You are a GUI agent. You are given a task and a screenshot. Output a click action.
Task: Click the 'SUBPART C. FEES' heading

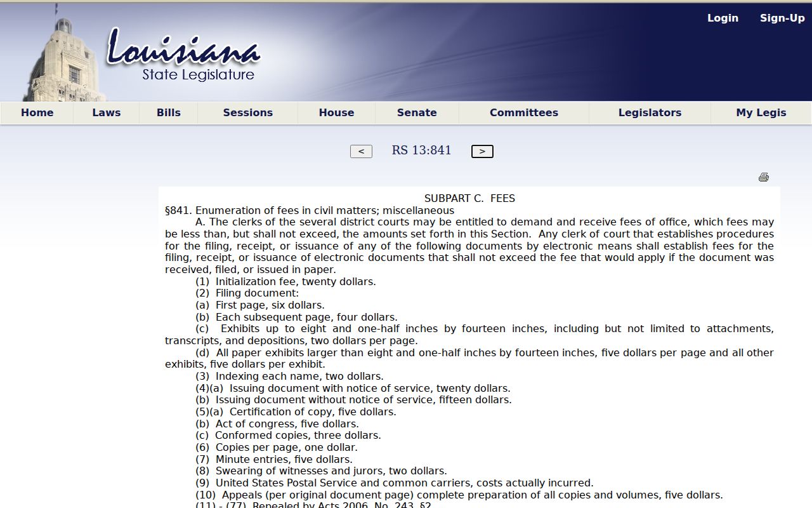pos(469,199)
